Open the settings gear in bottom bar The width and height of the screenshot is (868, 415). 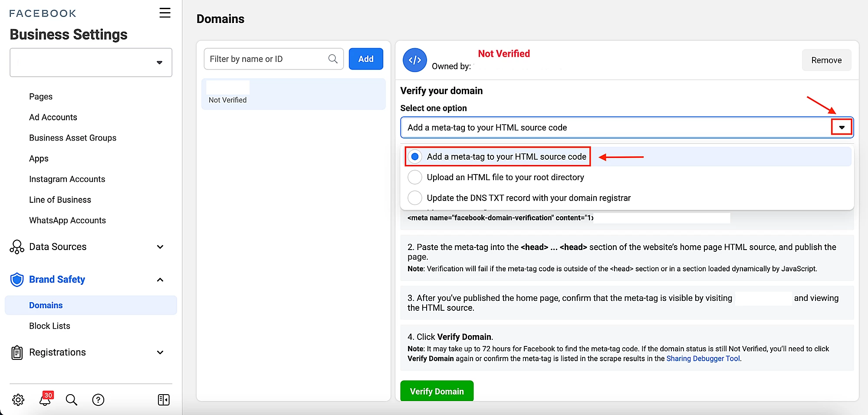18,400
